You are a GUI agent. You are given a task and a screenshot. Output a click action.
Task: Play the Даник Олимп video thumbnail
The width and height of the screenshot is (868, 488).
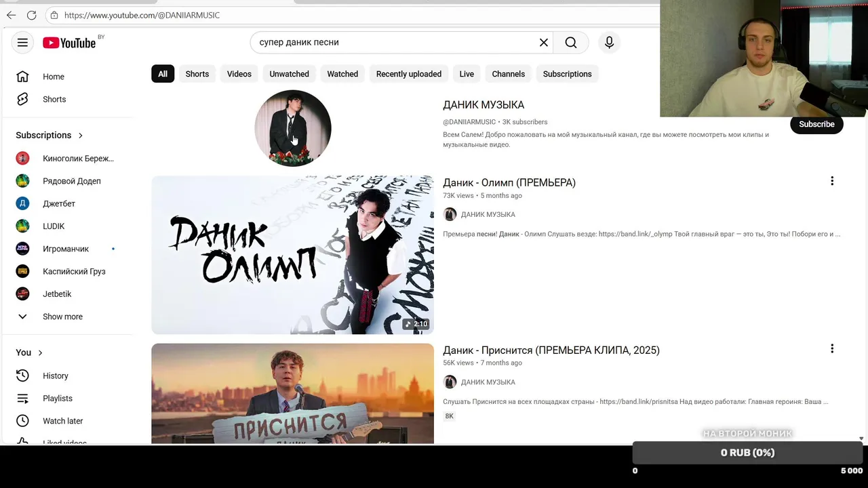[292, 255]
